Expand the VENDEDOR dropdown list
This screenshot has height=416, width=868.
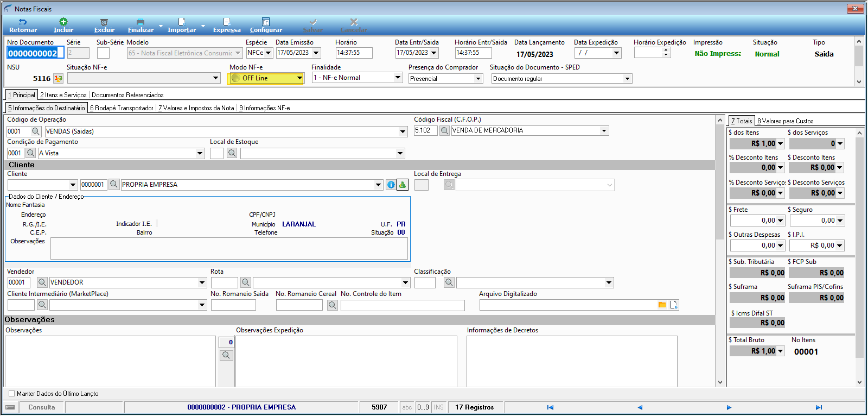[202, 282]
